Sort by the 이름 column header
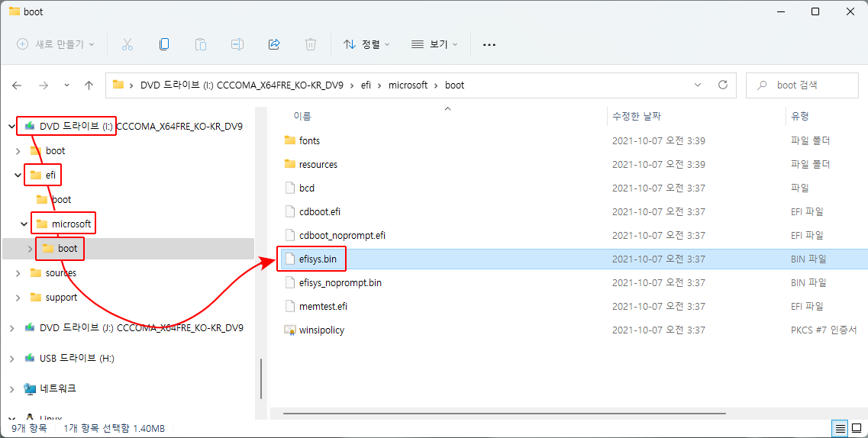Image resolution: width=868 pixels, height=438 pixels. pos(302,116)
